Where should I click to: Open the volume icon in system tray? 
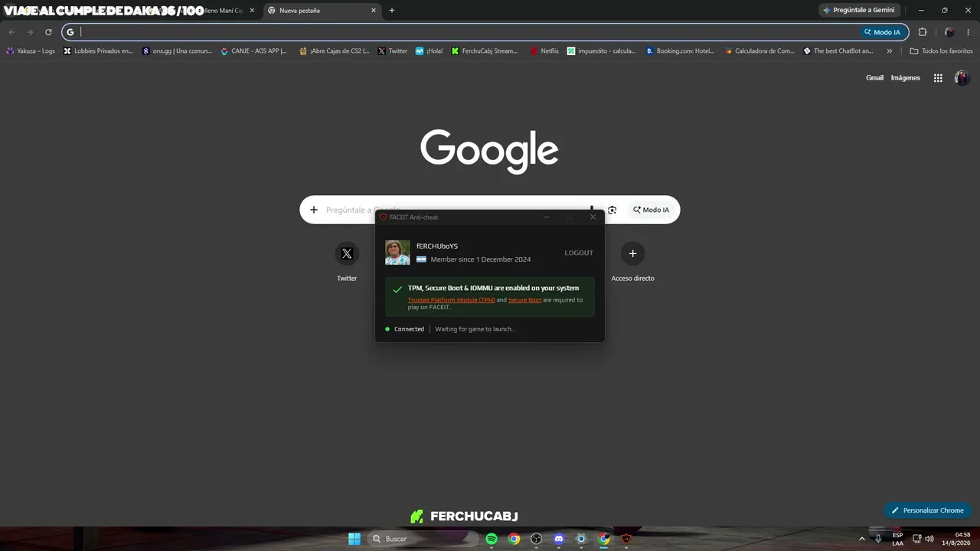[x=929, y=539]
